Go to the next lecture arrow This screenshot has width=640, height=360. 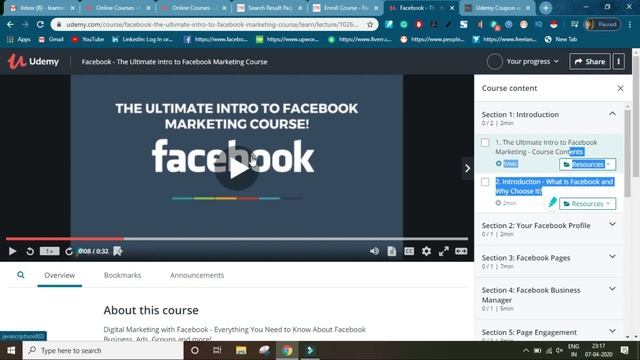pos(467,168)
